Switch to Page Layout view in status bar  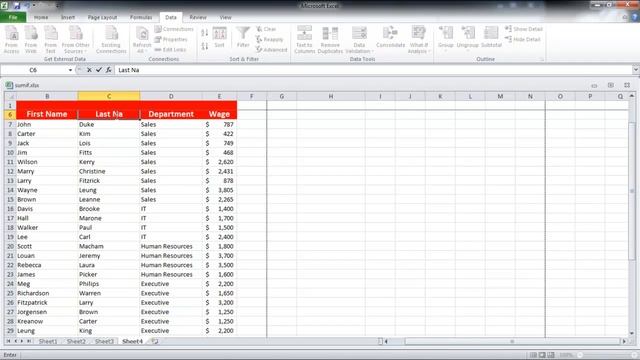[542, 355]
